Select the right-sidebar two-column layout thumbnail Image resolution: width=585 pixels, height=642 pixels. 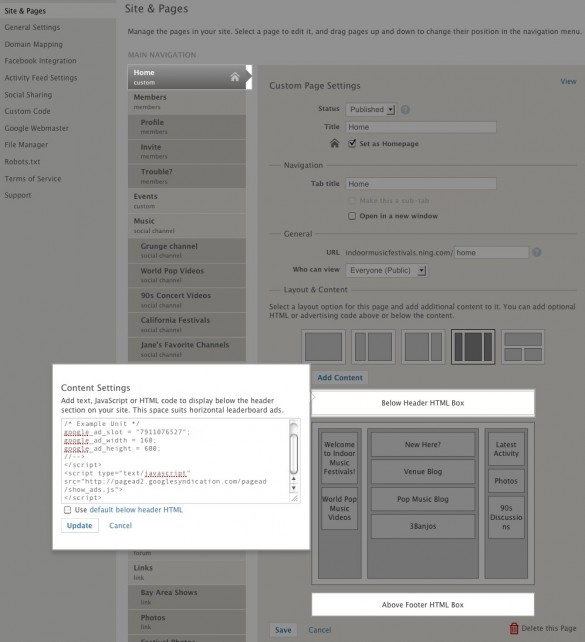423,347
